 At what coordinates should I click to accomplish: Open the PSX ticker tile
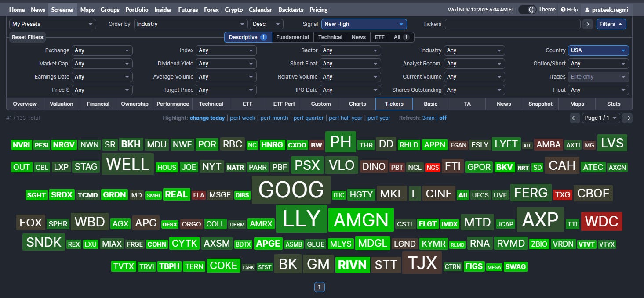pos(307,165)
